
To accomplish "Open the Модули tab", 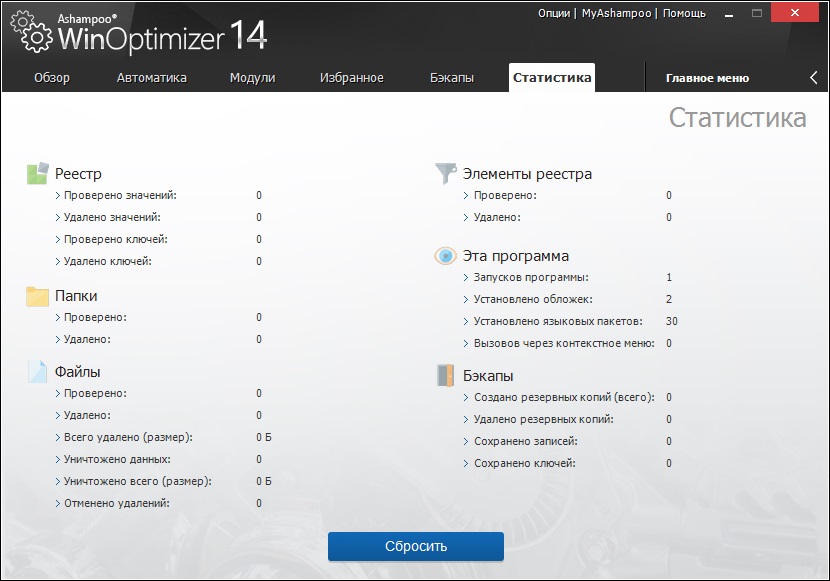I will (x=252, y=78).
